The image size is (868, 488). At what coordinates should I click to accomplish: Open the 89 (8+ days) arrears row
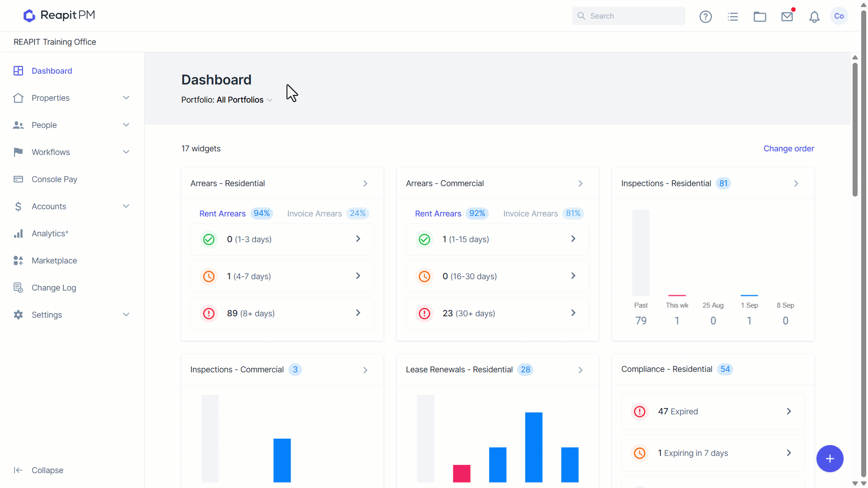click(282, 313)
